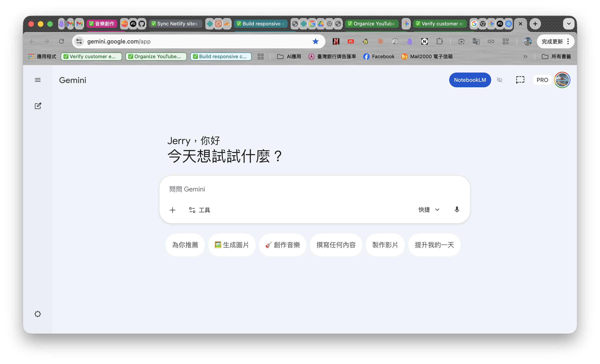Expand Build responsive tab group in tab strip
Viewport: 600px width, 364px height.
[x=261, y=24]
